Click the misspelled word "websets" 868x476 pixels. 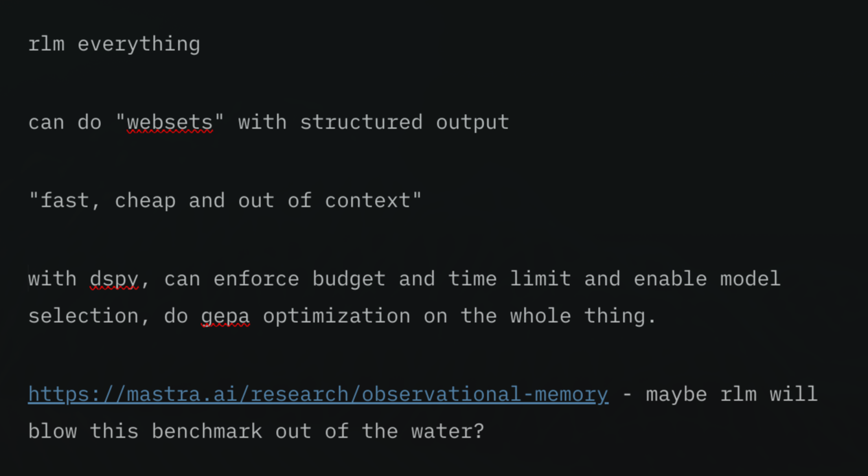tap(170, 122)
